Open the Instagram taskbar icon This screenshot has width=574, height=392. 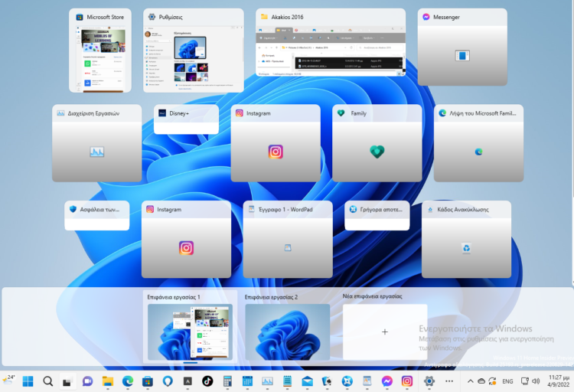coord(406,381)
